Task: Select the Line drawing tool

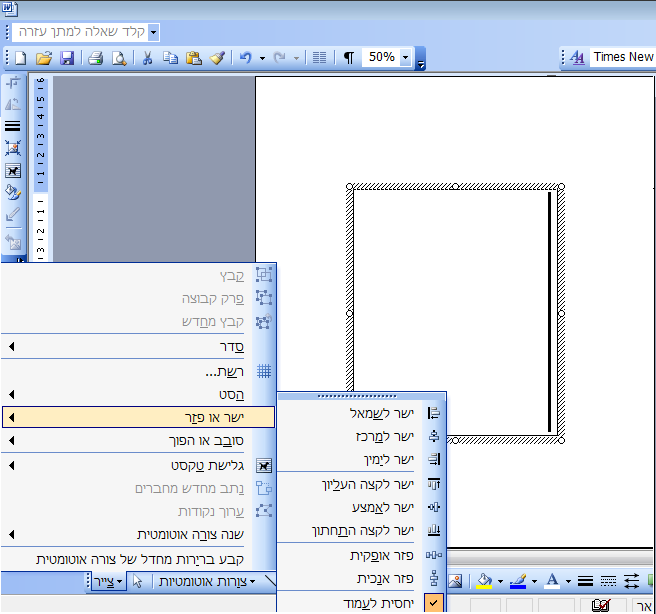Action: click(271, 581)
